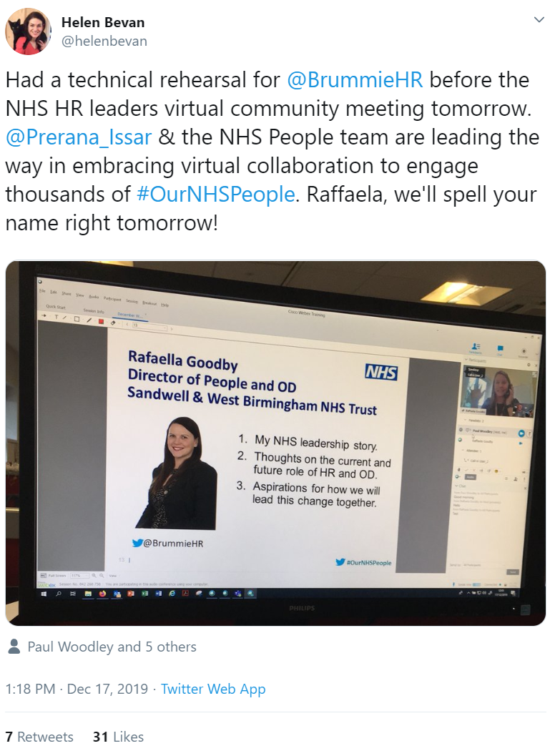Switch to the Session Info tab
The image size is (555, 756).
click(x=94, y=311)
